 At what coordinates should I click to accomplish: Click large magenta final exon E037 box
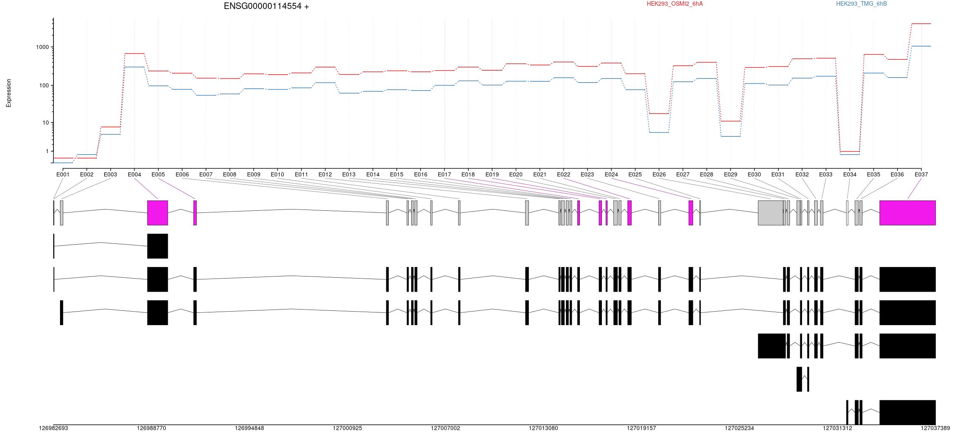pos(907,213)
